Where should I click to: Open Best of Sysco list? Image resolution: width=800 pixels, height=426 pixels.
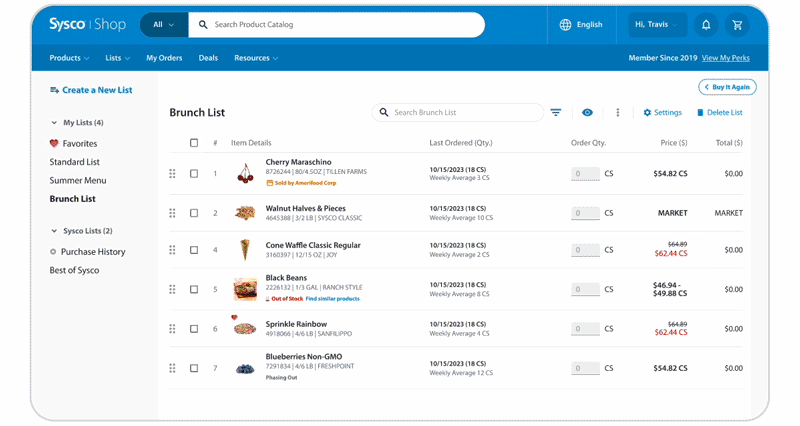[74, 270]
